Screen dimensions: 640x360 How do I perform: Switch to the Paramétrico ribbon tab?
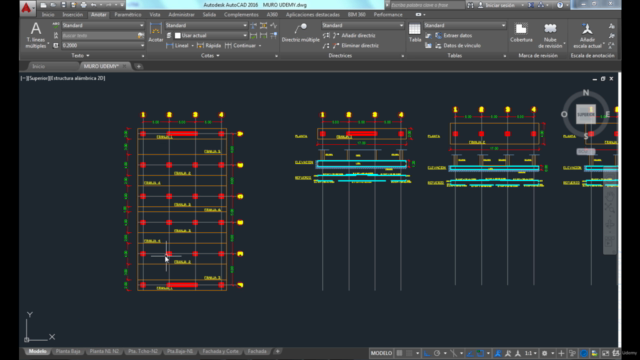click(128, 15)
